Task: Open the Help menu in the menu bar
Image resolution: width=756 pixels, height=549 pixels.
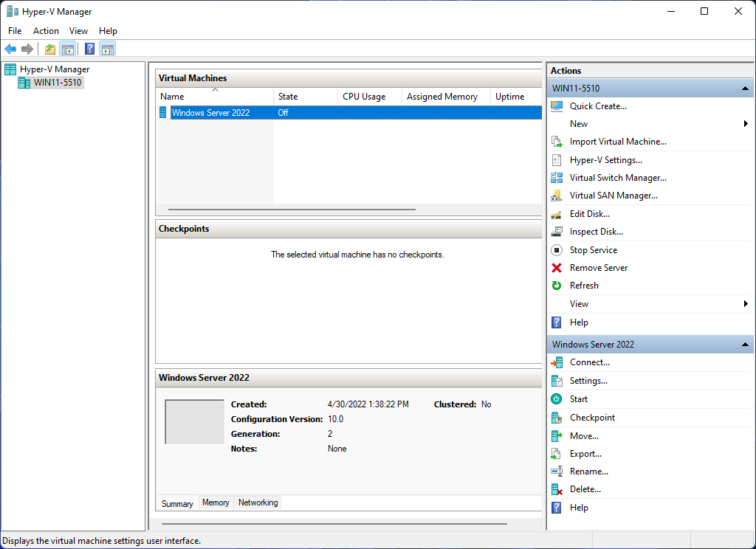Action: pos(108,31)
